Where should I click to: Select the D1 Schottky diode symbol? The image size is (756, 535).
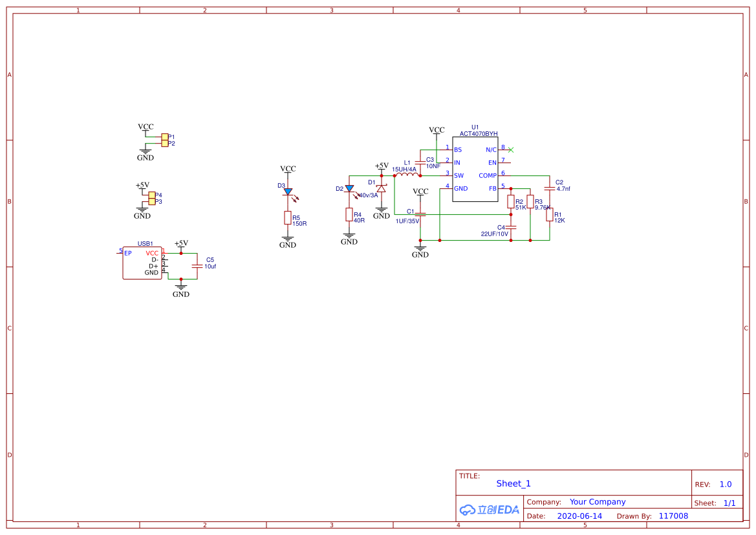381,188
